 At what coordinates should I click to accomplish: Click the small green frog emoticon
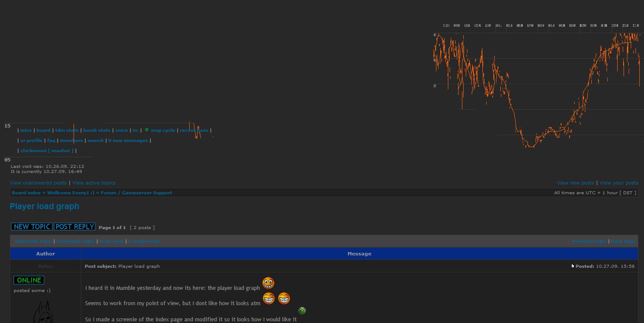[302, 311]
